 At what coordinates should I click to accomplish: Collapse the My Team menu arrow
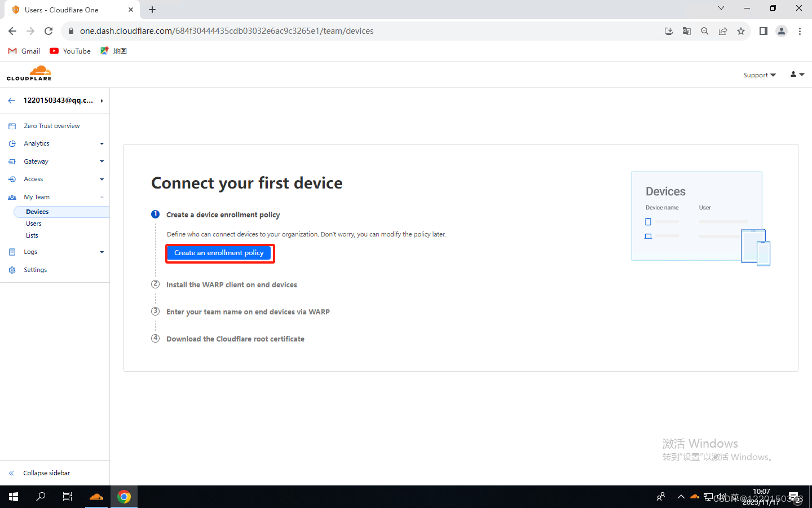coord(102,197)
